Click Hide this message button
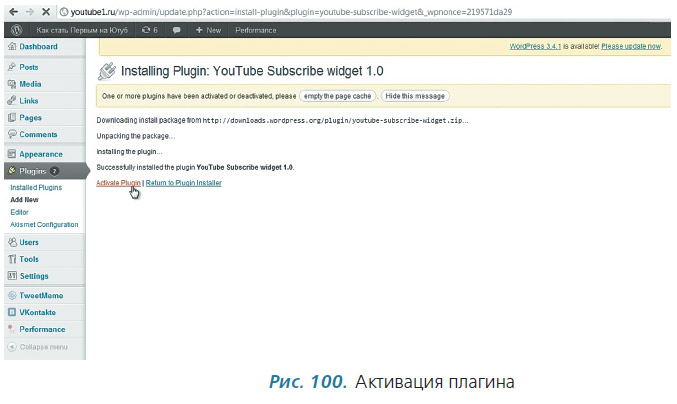This screenshot has width=677, height=404. 415,96
